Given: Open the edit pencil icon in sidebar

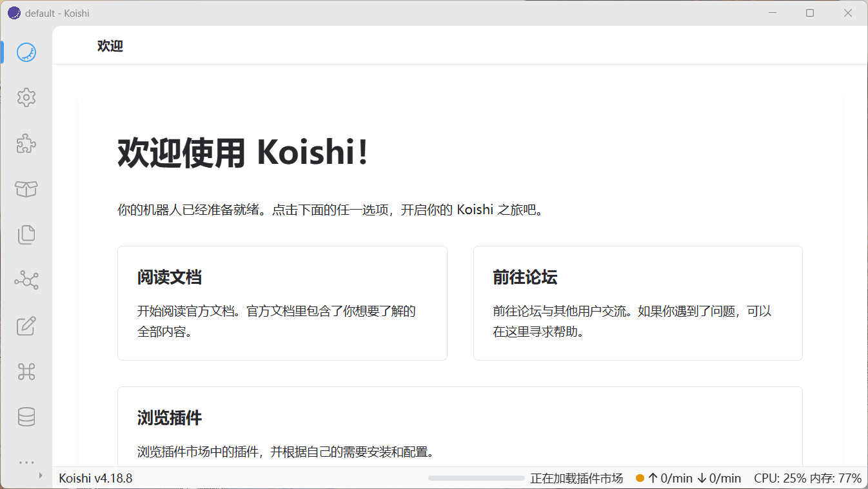Looking at the screenshot, I should click(26, 326).
